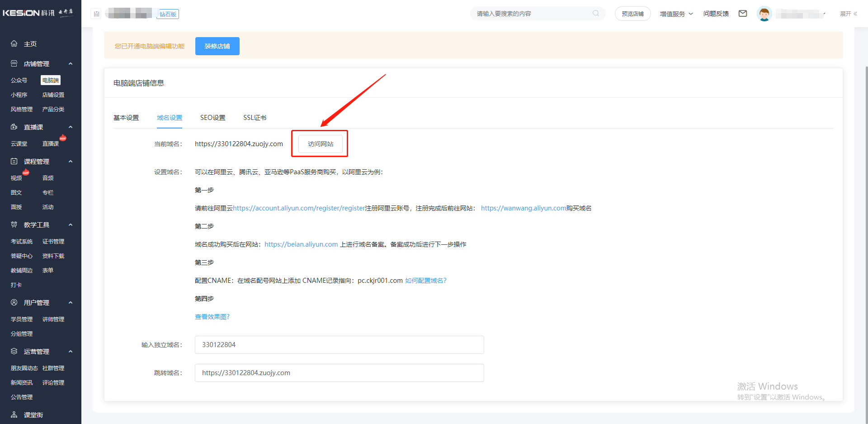Open the 主页 home icon in sidebar

(x=14, y=43)
